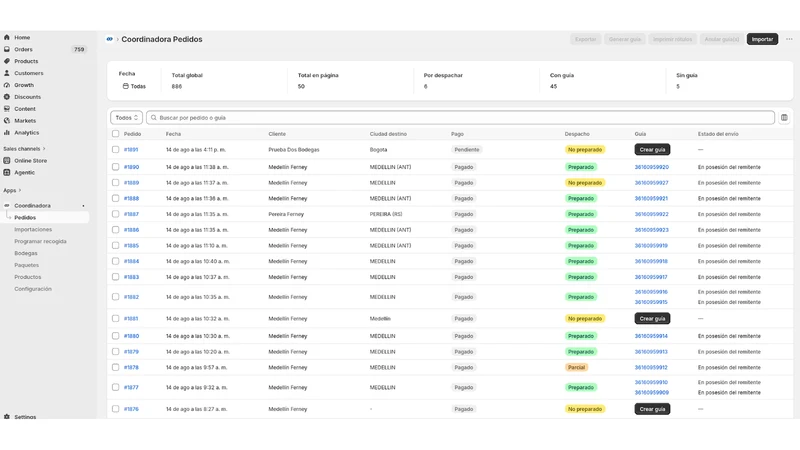
Task: Click the Discounts icon in sidebar
Action: (x=7, y=97)
